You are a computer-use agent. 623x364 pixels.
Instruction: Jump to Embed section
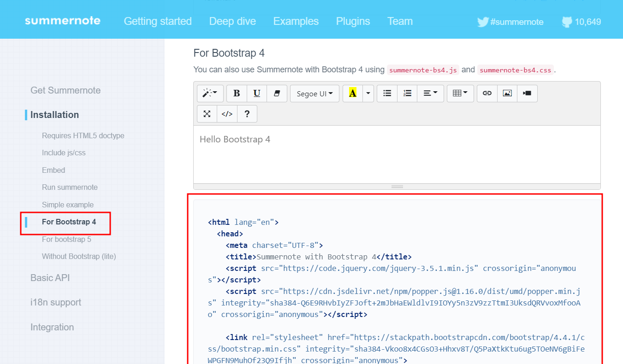[53, 170]
